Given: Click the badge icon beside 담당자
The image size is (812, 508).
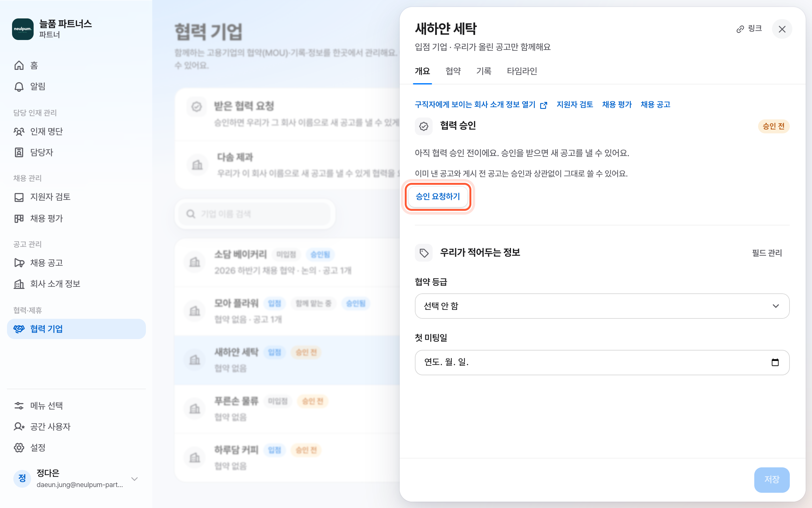Looking at the screenshot, I should point(19,152).
